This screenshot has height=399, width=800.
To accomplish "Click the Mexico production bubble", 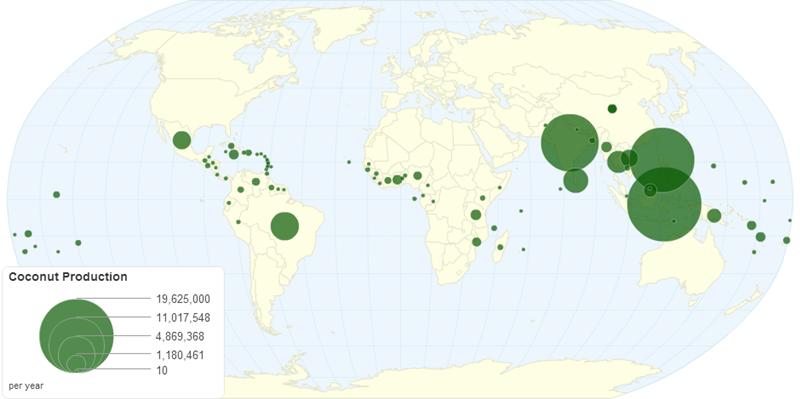I will [182, 140].
